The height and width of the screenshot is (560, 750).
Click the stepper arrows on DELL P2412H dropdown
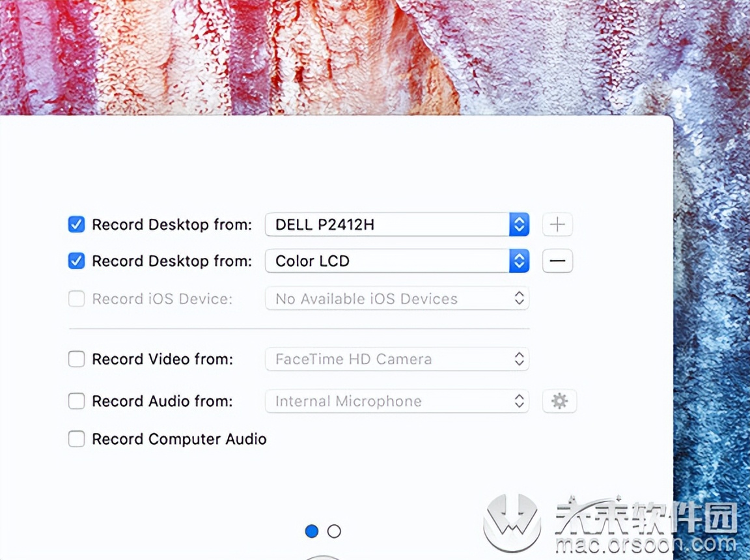[x=519, y=224]
